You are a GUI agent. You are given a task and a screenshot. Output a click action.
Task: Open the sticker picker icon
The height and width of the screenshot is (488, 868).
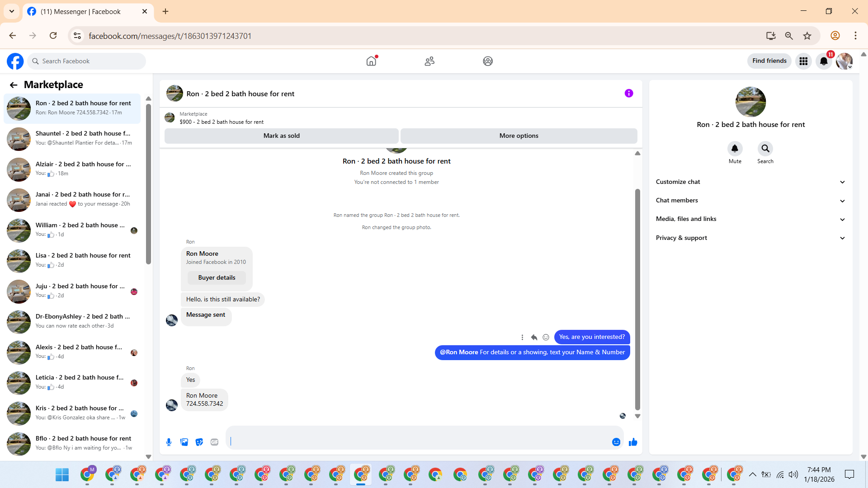[x=199, y=442]
